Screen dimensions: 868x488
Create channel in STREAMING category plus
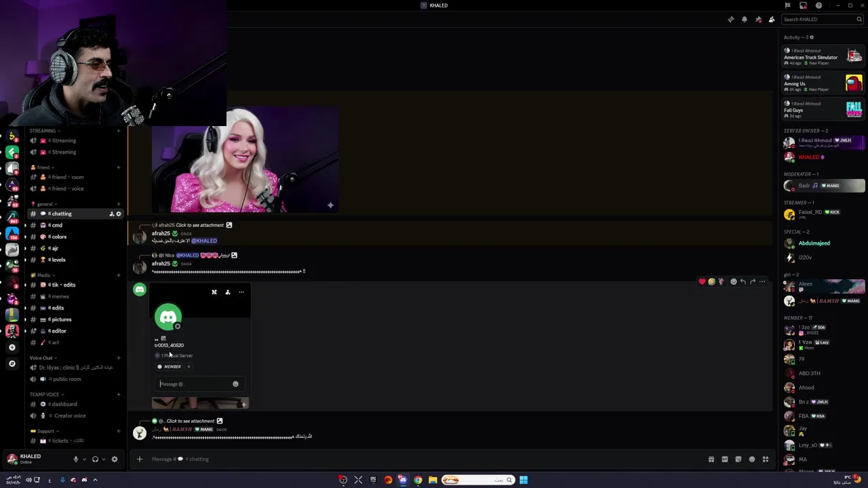(119, 131)
